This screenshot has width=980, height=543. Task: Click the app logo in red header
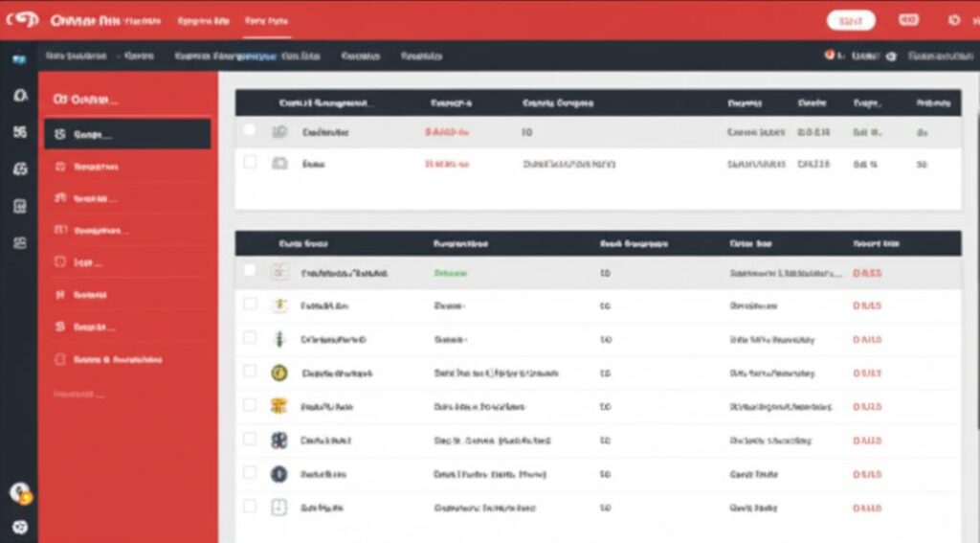coord(23,20)
